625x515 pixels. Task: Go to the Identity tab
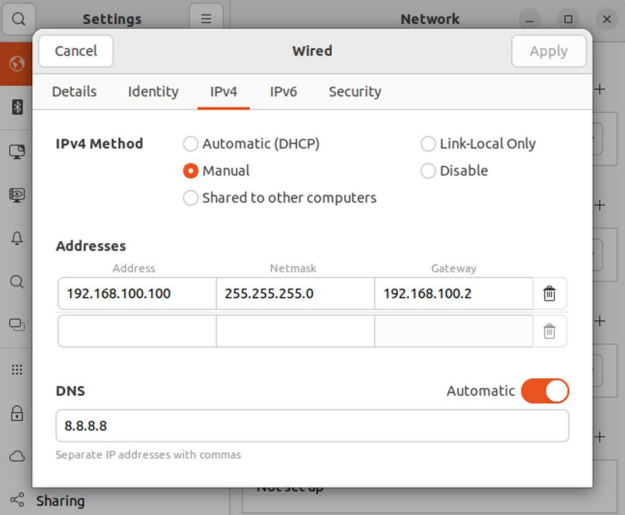(153, 91)
